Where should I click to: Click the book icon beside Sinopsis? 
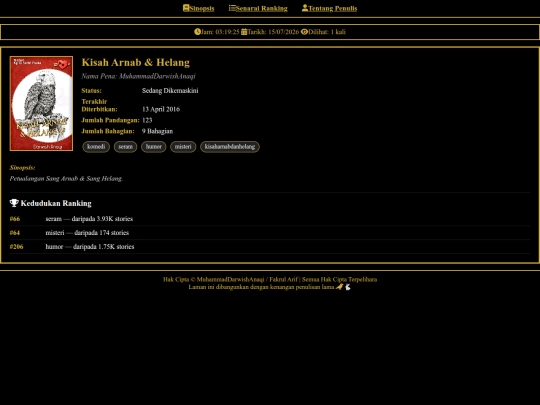(186, 8)
